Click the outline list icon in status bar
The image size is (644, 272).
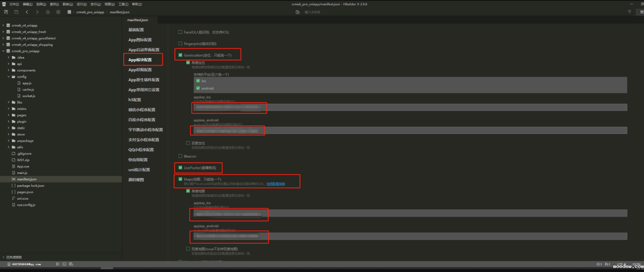(58, 264)
